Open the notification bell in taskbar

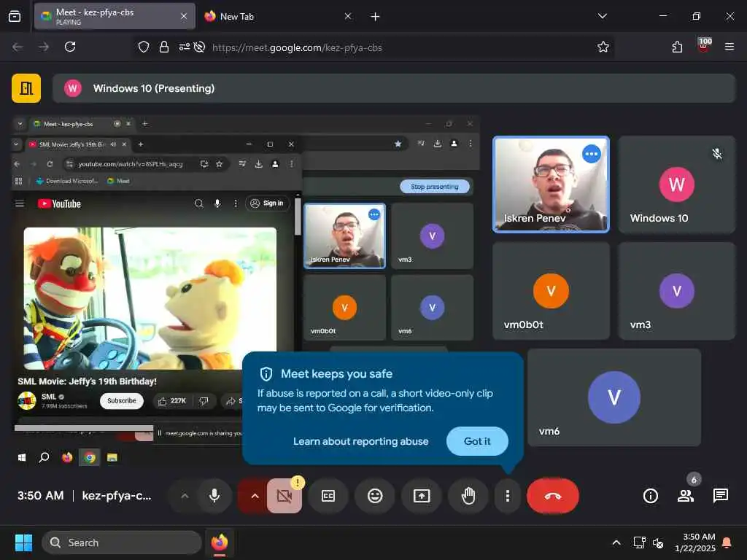[727, 542]
